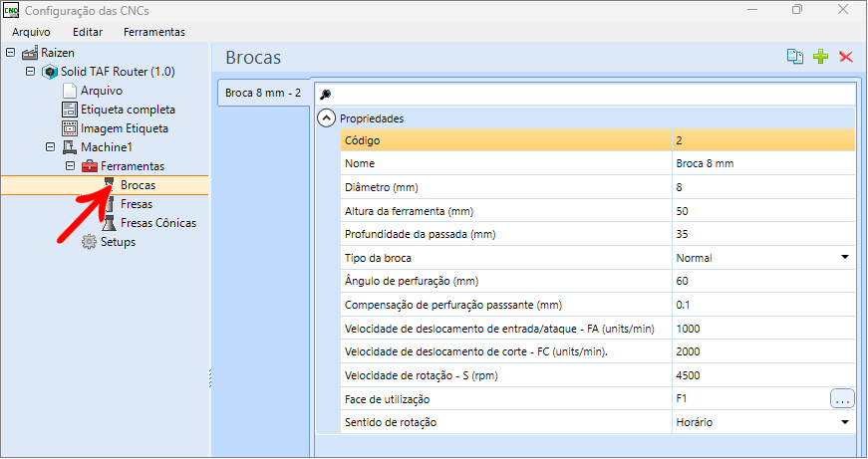Open the Arquivo menu
Image resolution: width=868 pixels, height=459 pixels.
[31, 32]
